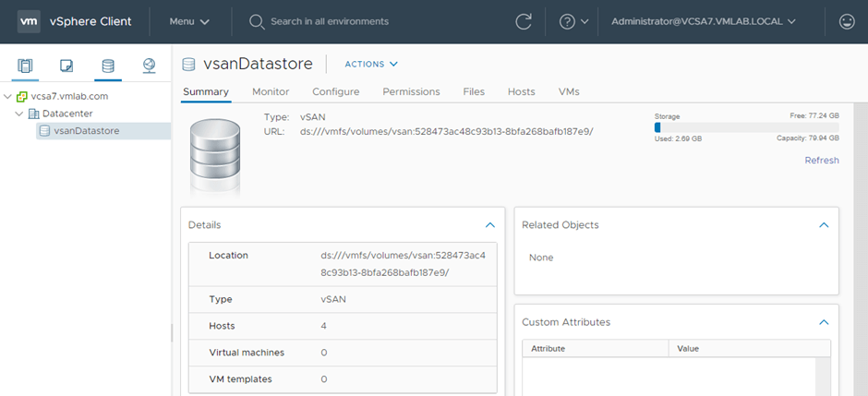Click the Refresh storage link

click(x=822, y=161)
